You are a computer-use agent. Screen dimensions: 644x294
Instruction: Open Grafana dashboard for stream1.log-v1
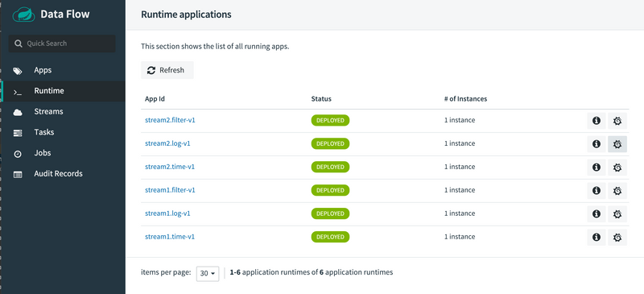[617, 213]
